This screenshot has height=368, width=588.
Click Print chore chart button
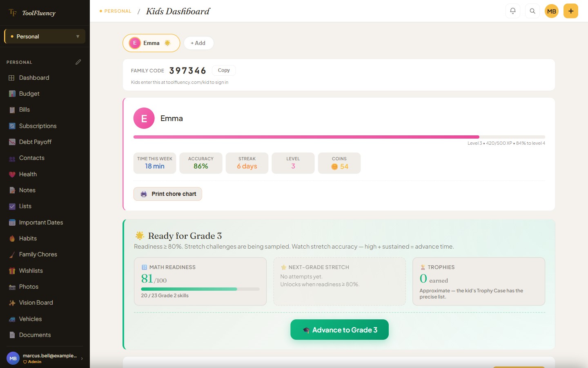tap(168, 194)
